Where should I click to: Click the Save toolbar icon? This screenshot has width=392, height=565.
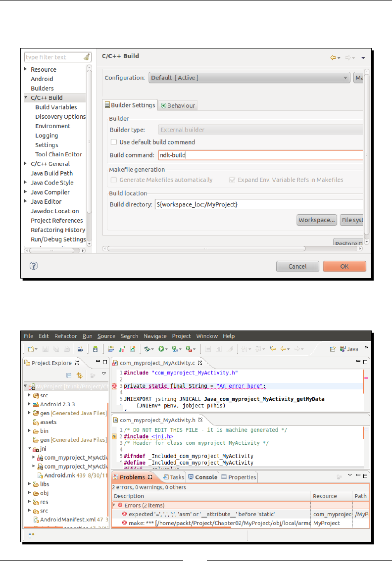(46, 348)
